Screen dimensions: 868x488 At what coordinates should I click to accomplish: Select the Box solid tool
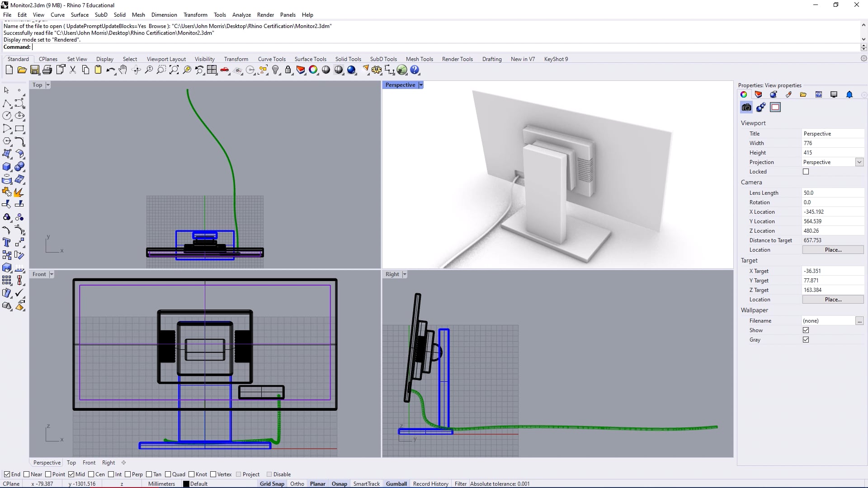[7, 167]
